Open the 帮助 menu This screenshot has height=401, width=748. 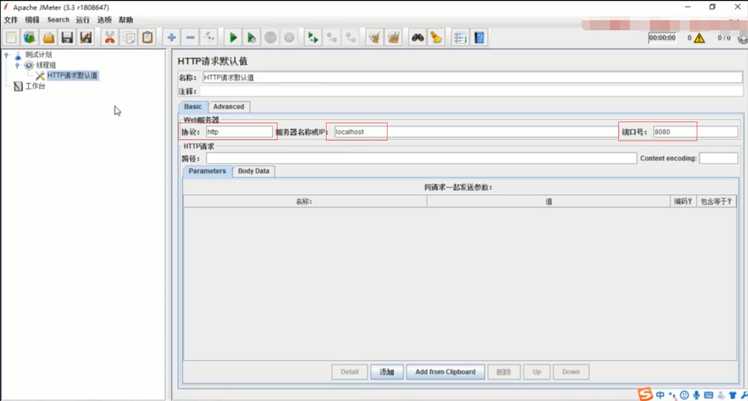point(126,20)
